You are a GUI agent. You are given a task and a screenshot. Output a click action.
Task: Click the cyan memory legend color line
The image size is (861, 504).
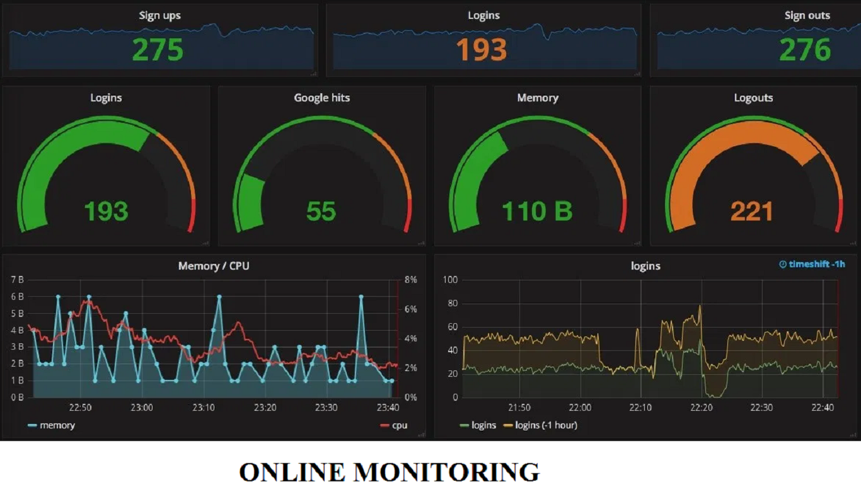coord(32,426)
